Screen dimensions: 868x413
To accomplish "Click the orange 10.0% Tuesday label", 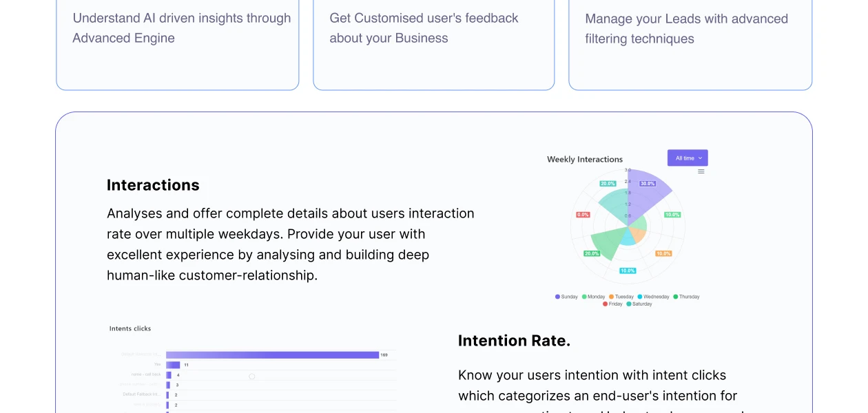I will point(663,253).
